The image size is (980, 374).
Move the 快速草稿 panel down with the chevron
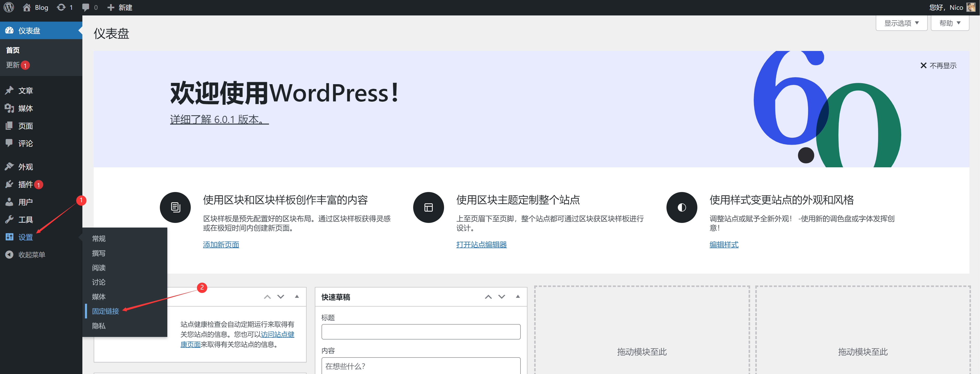coord(502,297)
